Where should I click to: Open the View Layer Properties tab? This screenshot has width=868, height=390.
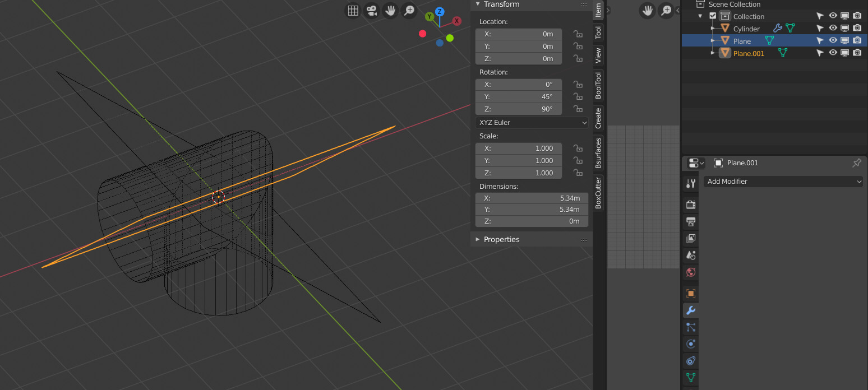(x=690, y=238)
